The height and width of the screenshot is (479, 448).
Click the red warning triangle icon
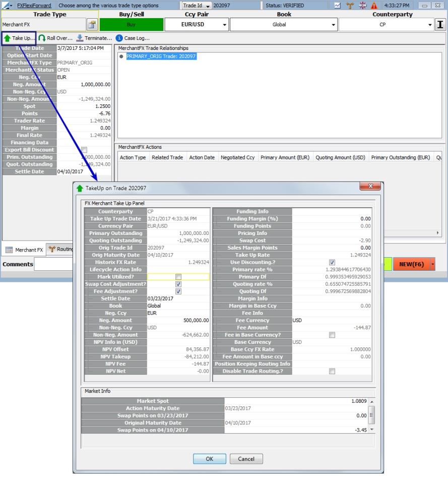click(374, 6)
